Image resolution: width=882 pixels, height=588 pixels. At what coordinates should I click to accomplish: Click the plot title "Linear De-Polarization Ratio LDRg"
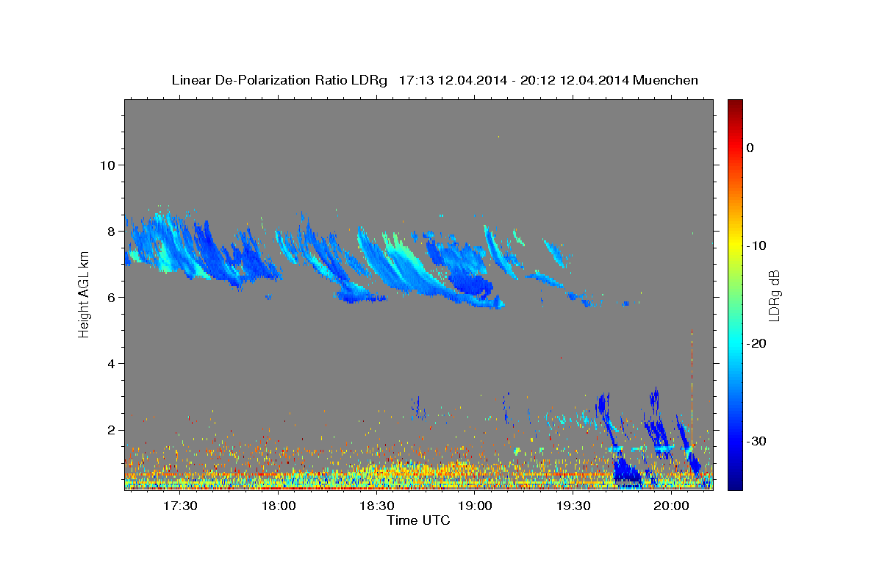click(279, 80)
